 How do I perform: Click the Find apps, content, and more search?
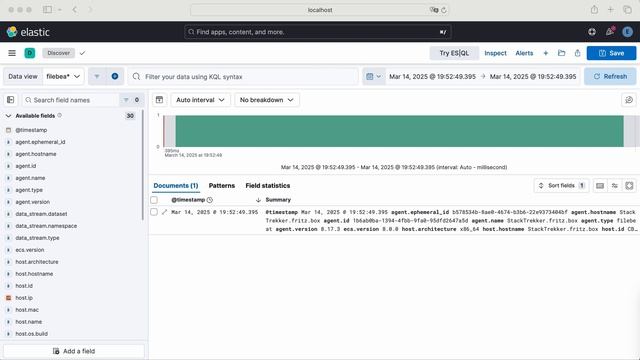(x=318, y=32)
